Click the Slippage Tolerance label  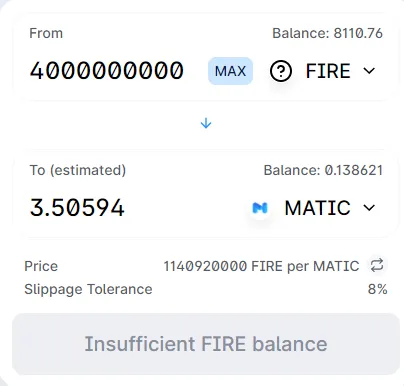[x=88, y=289]
